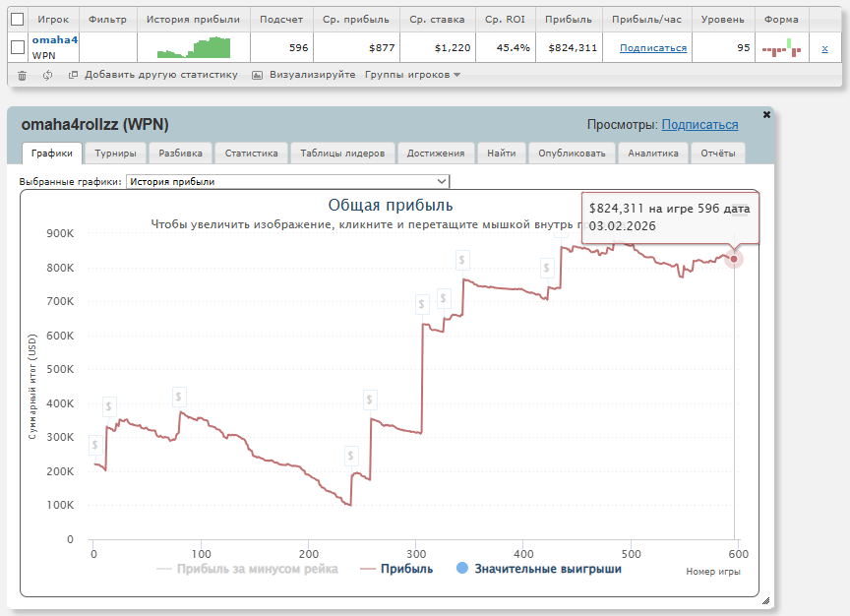Click the Визуализируйте chart icon
This screenshot has width=850, height=616.
coord(258,75)
